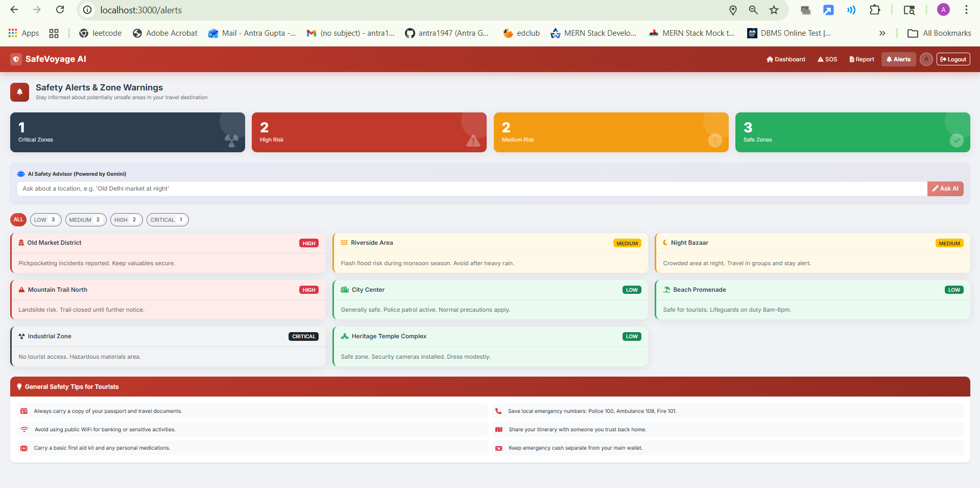The width and height of the screenshot is (980, 488).
Task: Click the lightbulb icon in General Safety Tips header
Action: coord(19,387)
